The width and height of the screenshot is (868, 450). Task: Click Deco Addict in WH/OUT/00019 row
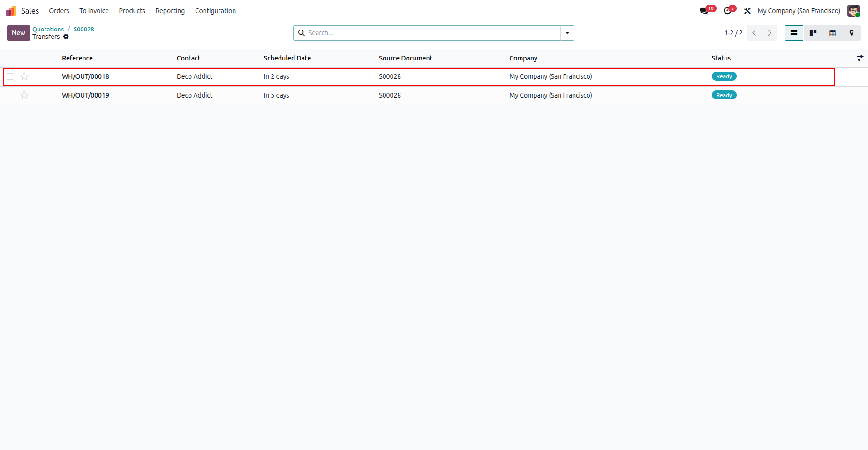[x=195, y=95]
